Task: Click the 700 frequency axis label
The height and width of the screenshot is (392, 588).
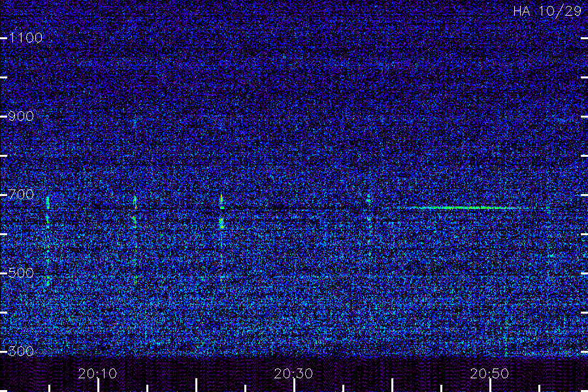Action: 21,195
